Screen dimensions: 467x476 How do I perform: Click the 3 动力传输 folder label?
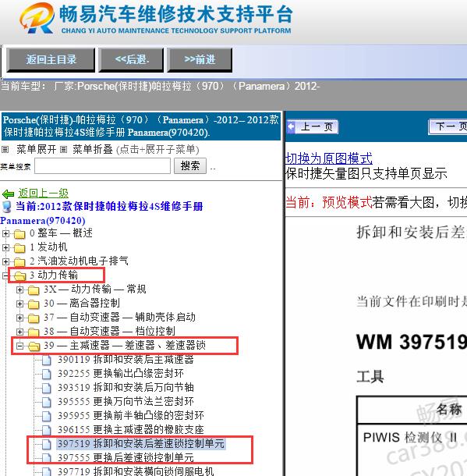54,275
